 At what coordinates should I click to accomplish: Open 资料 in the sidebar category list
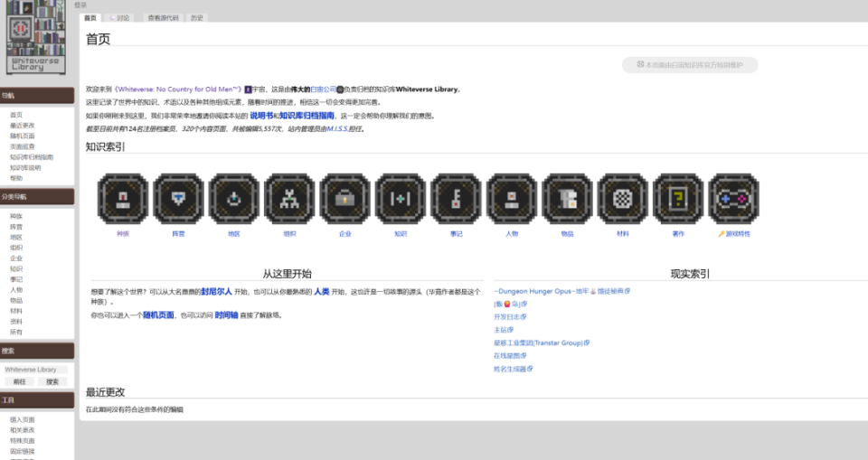coord(16,322)
